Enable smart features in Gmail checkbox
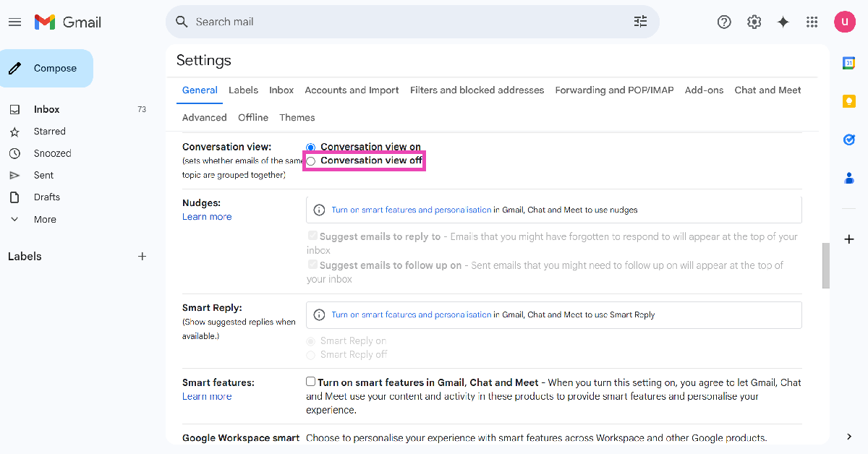The width and height of the screenshot is (868, 454). pyautogui.click(x=311, y=382)
